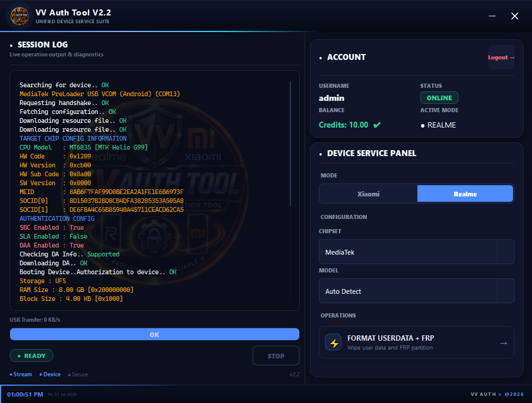This screenshot has width=532, height=403.
Task: Click the 01:00:51 PM clock
Action: click(25, 394)
